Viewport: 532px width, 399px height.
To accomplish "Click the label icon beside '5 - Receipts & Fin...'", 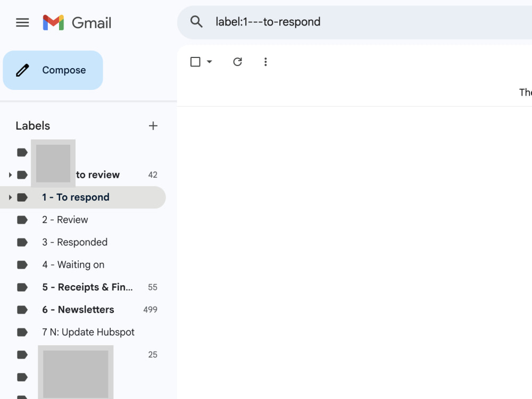I will point(22,287).
